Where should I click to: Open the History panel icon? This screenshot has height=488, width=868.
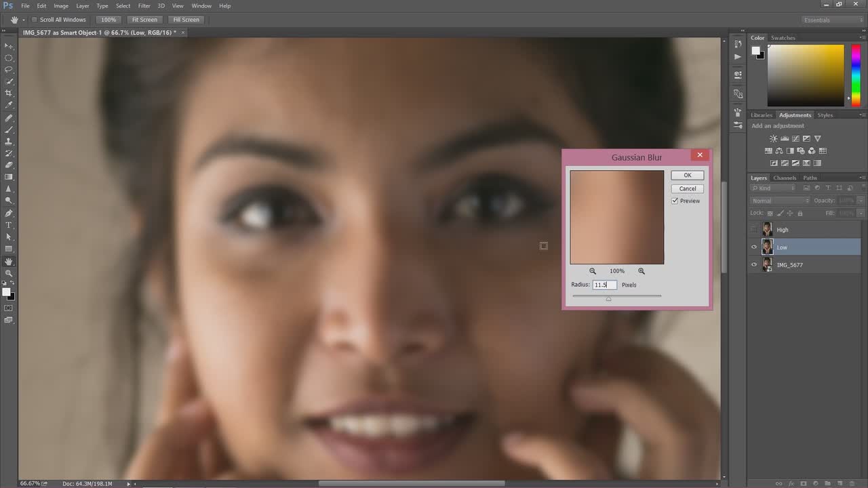pos(738,44)
